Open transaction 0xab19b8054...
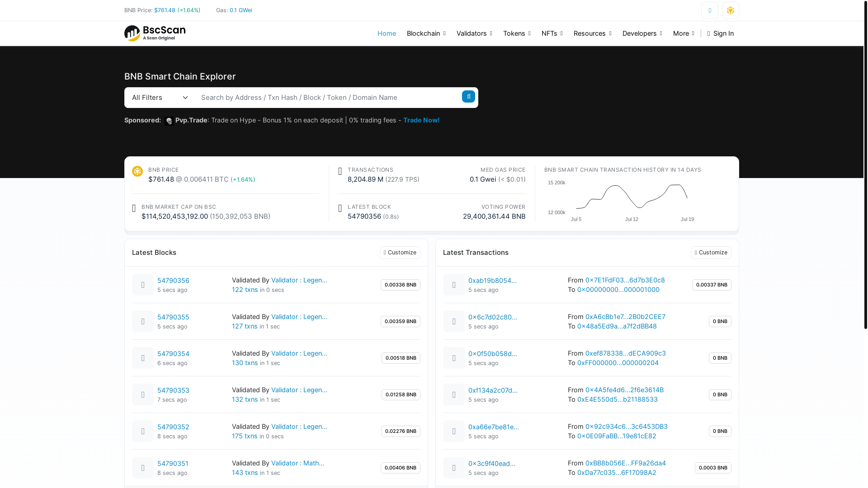 (x=492, y=281)
